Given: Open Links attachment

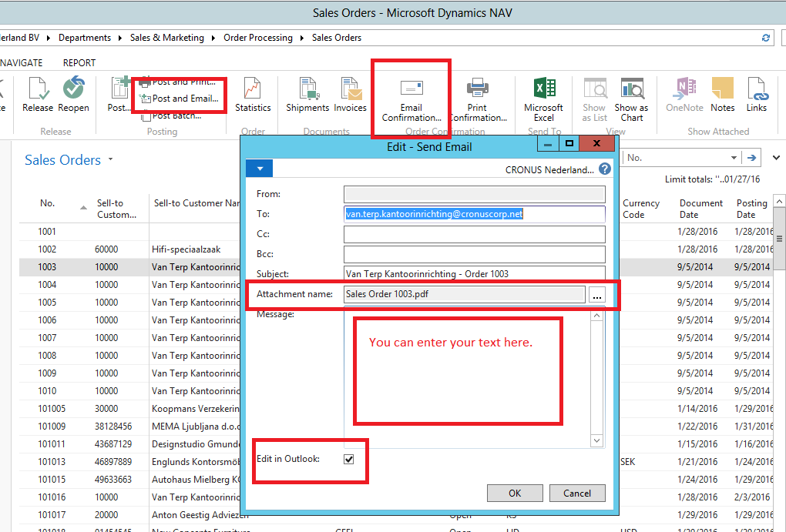Looking at the screenshot, I should pyautogui.click(x=757, y=94).
